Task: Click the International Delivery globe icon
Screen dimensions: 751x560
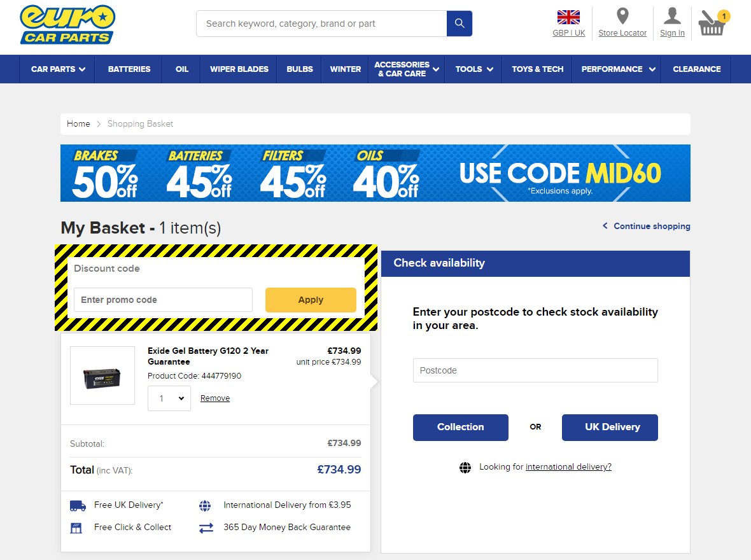Action: 205,504
